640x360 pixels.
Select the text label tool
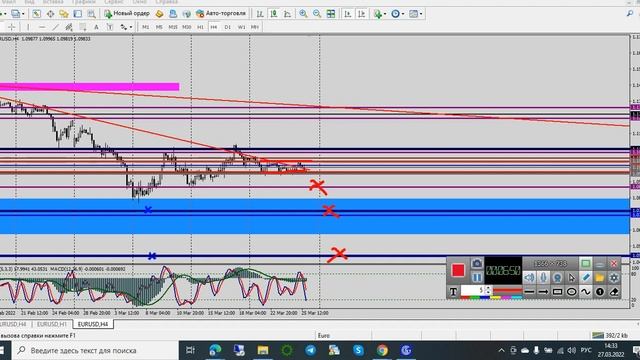[x=110, y=27]
